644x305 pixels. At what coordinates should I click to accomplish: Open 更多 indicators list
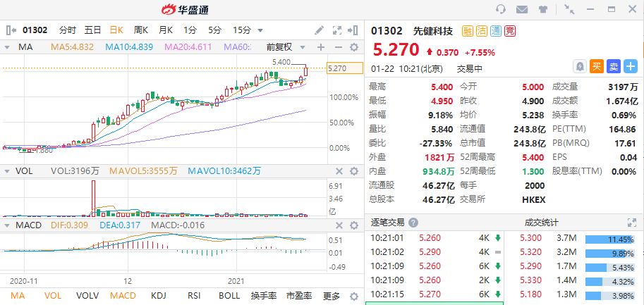(x=332, y=296)
